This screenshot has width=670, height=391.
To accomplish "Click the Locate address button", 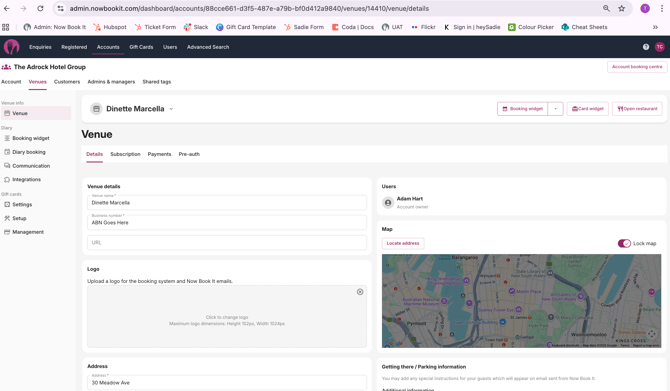I will (403, 243).
